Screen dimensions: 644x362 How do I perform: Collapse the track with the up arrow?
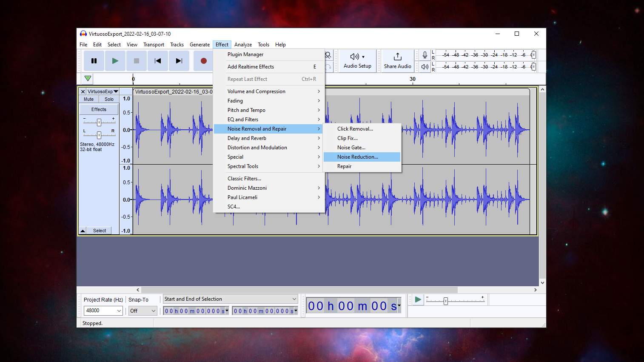(83, 230)
